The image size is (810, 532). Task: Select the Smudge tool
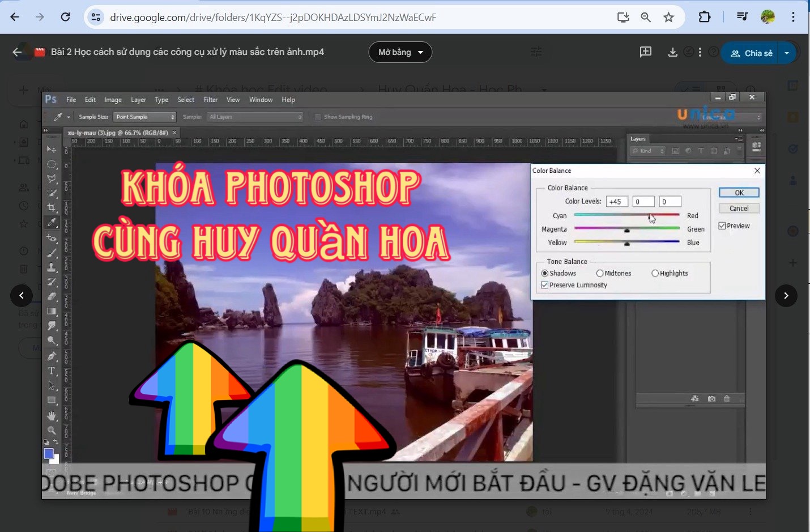[52, 326]
